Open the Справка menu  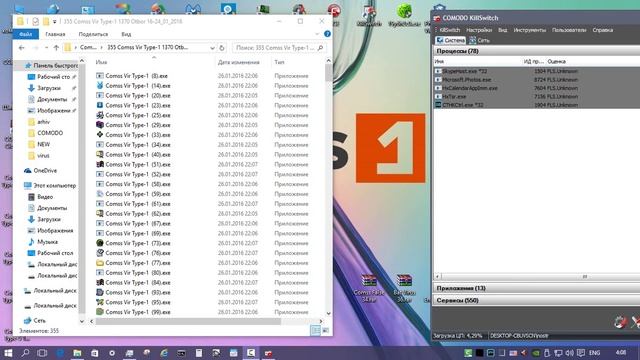pyautogui.click(x=602, y=30)
